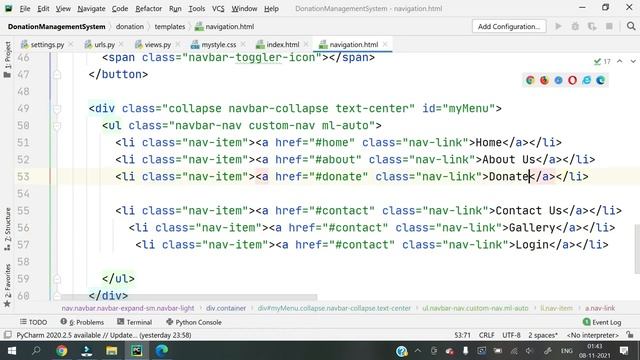
Task: Open preview in Chrome browser icon
Action: 530,80
